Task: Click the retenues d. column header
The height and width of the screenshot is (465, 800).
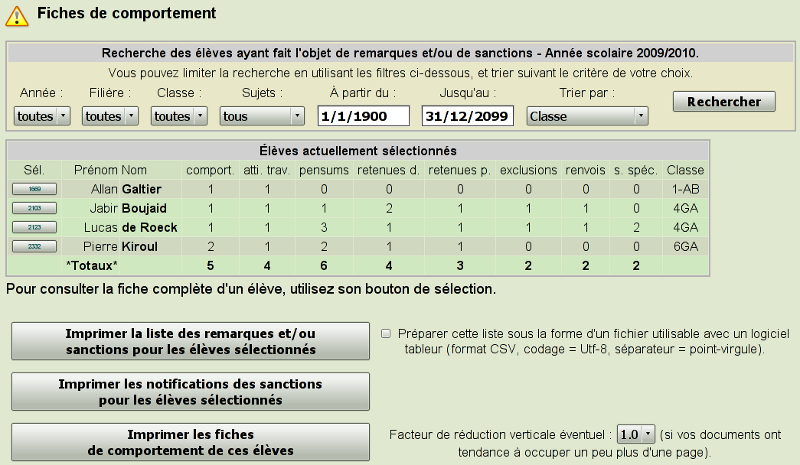Action: [x=388, y=170]
